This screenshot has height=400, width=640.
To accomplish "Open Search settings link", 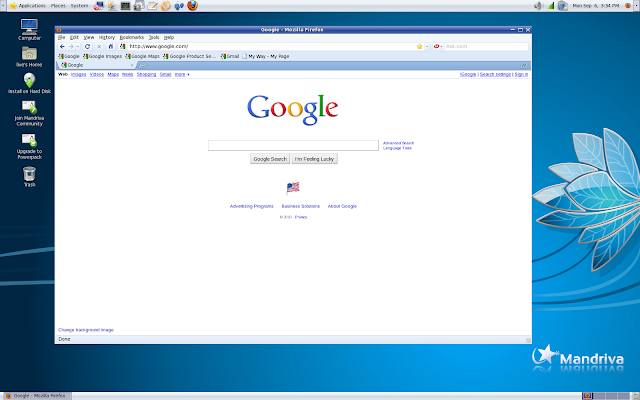I will coord(495,74).
